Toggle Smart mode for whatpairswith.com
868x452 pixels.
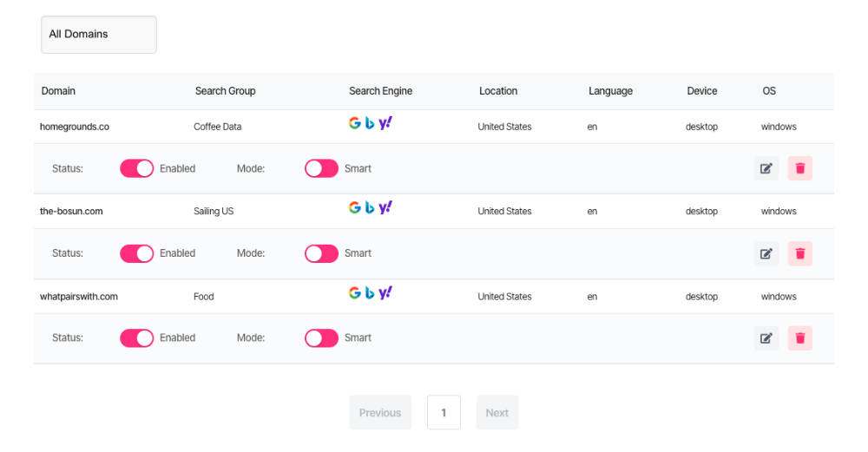[321, 337]
